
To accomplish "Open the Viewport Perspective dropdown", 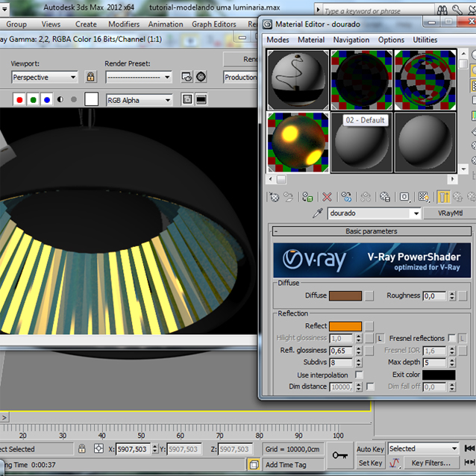I will (x=45, y=77).
